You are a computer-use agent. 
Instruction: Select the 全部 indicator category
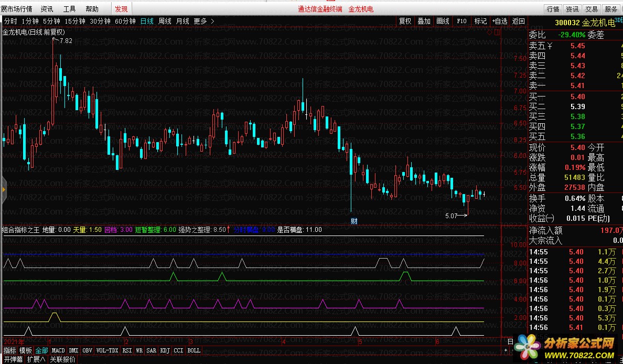click(x=41, y=350)
